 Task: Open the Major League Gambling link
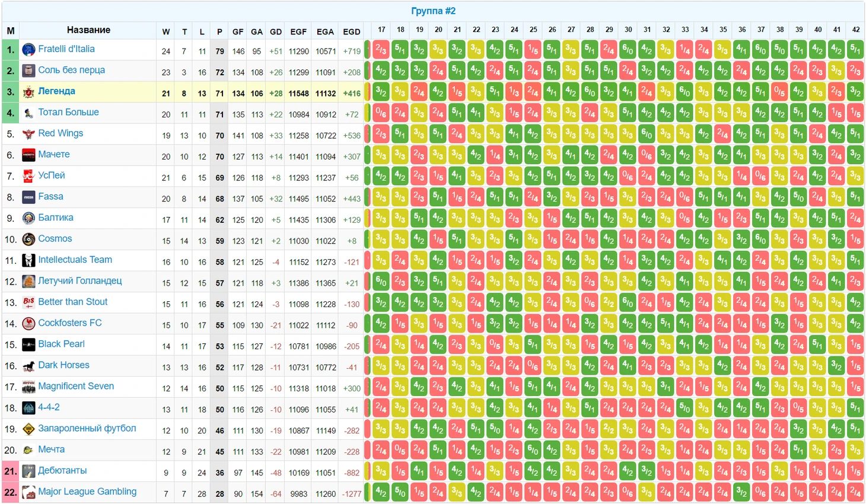(87, 492)
